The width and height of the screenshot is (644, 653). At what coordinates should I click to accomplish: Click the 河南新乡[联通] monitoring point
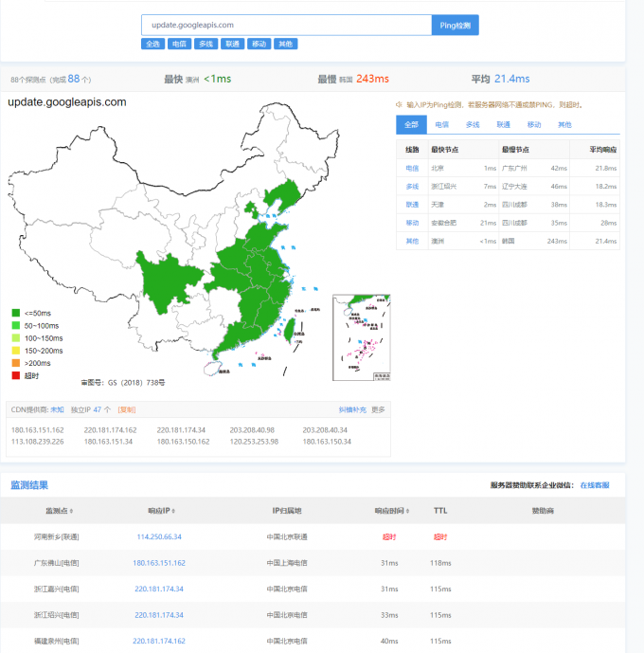[x=56, y=536]
